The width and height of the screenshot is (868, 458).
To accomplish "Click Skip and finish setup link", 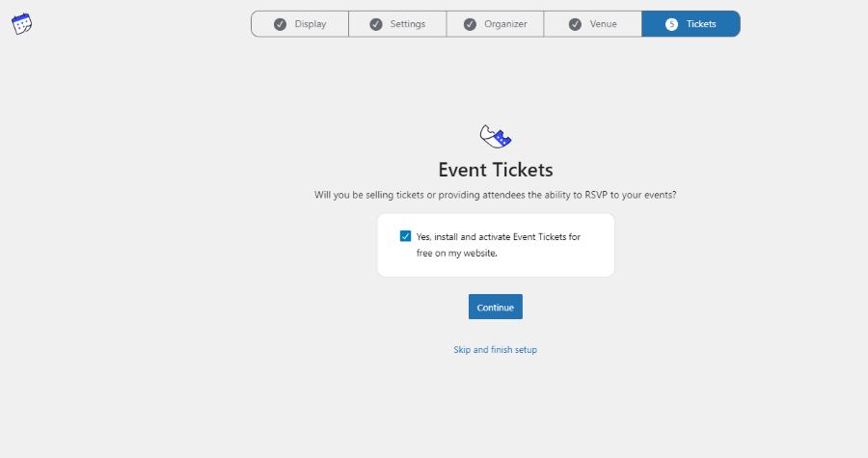I will (x=495, y=350).
